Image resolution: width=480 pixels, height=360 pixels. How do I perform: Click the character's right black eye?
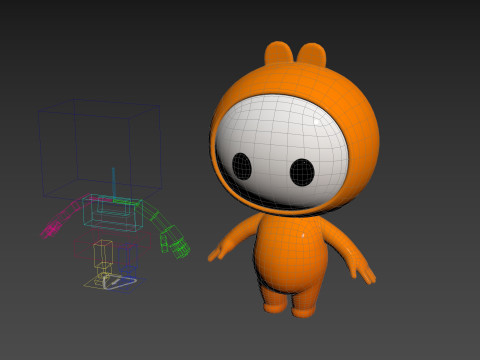302,172
